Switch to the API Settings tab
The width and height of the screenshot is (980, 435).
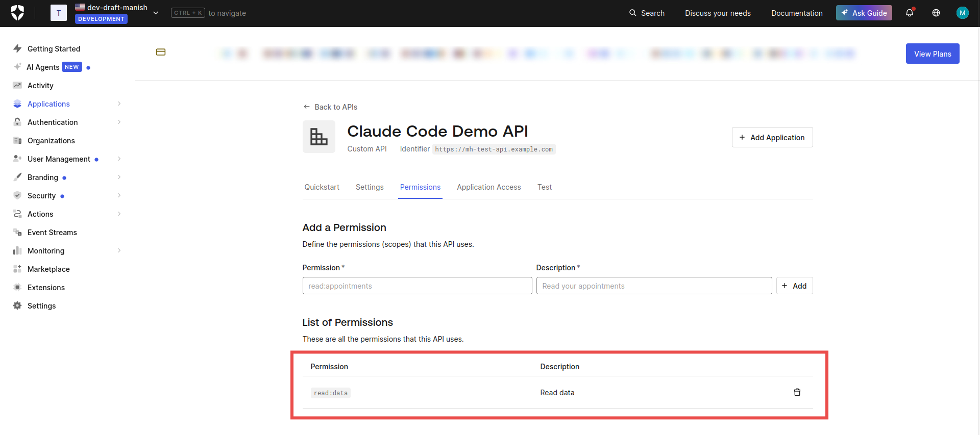tap(370, 187)
